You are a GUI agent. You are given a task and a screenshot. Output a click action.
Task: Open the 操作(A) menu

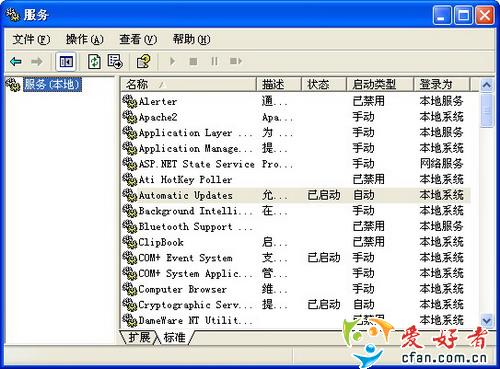coord(84,40)
